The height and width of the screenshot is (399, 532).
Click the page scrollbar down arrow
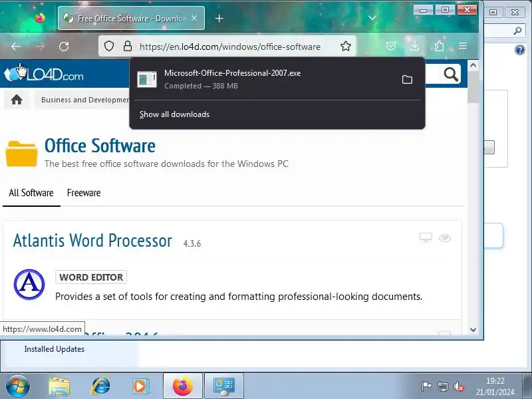tap(473, 329)
